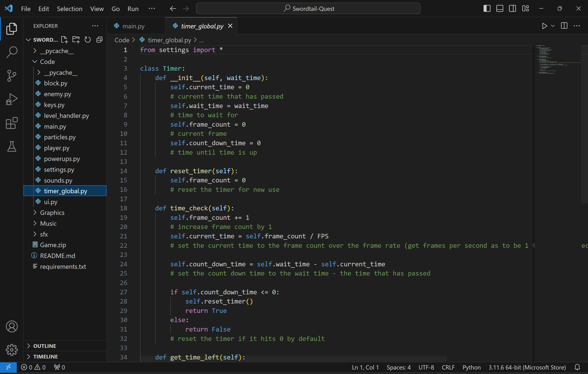Run the Python file with play button
Viewport: 588px width, 374px height.
click(544, 26)
